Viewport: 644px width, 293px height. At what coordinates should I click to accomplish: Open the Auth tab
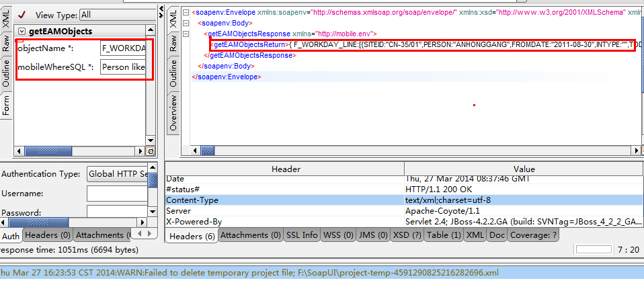[11, 236]
